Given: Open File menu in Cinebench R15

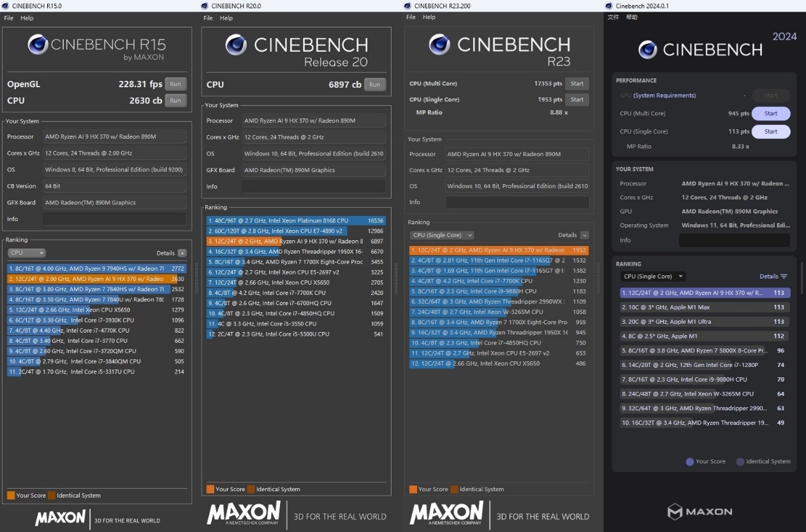Looking at the screenshot, I should [x=9, y=18].
